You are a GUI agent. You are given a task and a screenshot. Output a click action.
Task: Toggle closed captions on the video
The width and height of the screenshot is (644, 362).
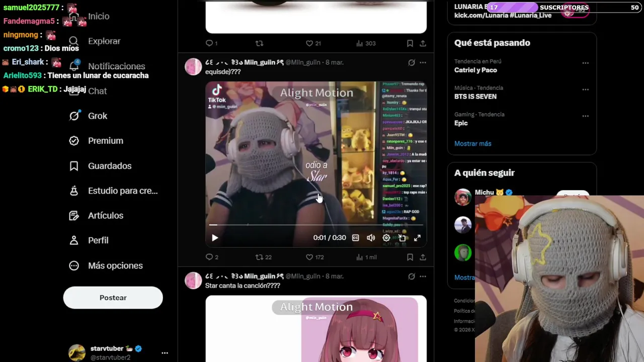click(x=356, y=238)
